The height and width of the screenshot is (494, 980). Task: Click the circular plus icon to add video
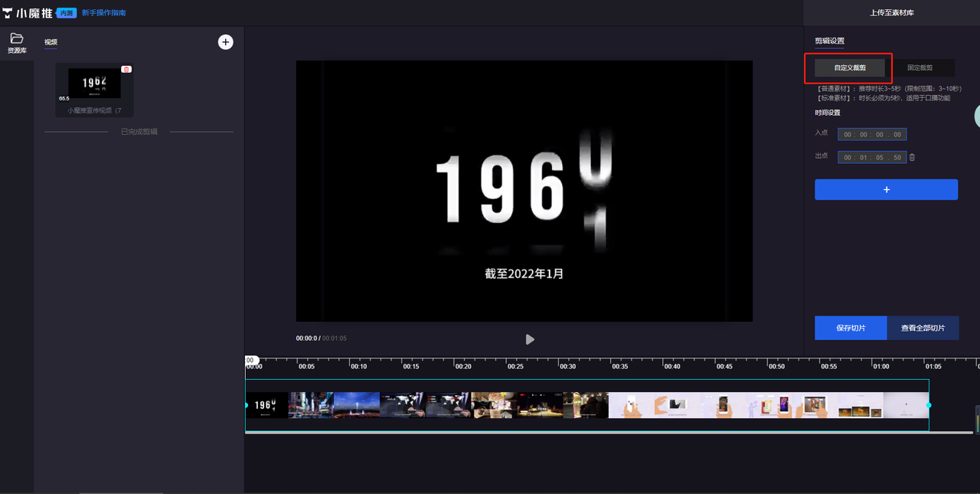[x=225, y=41]
